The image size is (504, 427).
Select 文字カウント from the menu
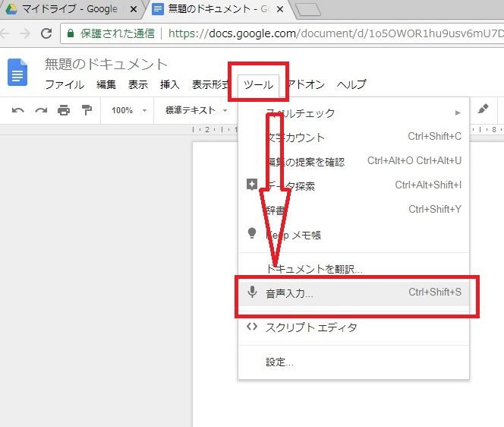coord(354,138)
